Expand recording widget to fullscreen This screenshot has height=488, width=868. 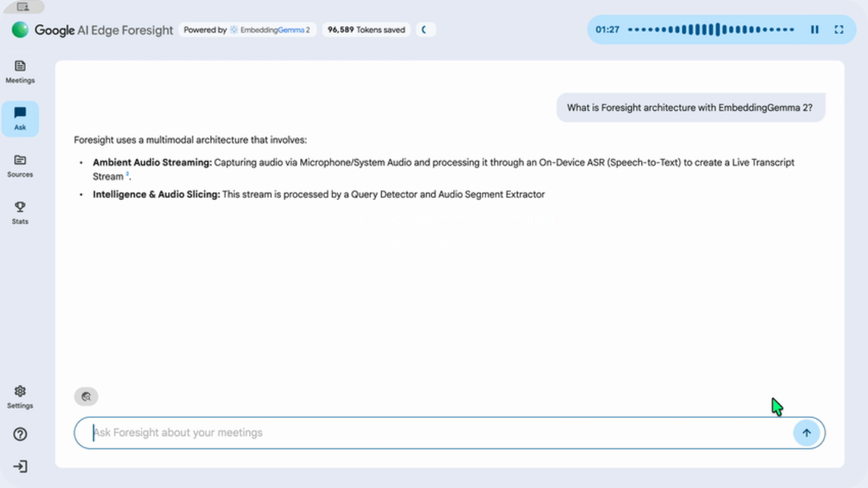point(839,30)
